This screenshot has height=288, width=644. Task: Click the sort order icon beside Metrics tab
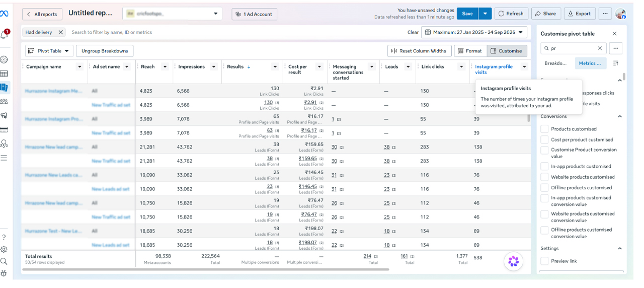point(616,63)
